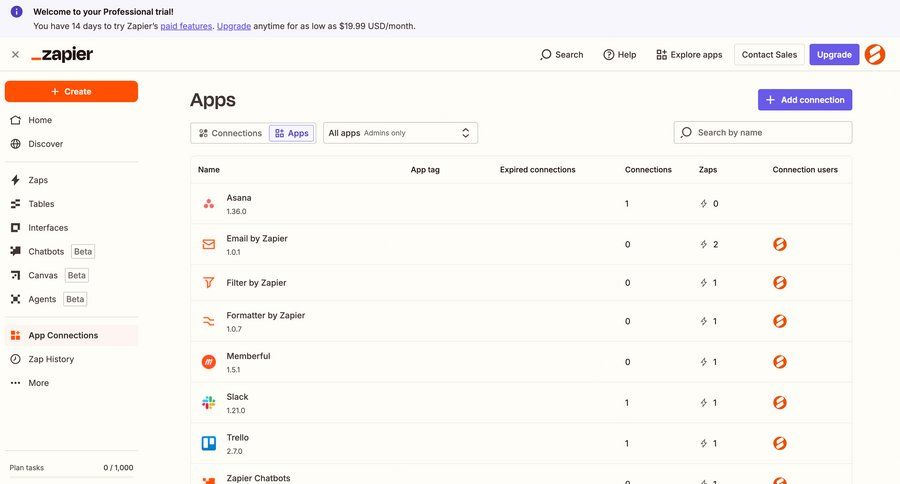Open Discover in the sidebar
This screenshot has height=484, width=900.
tap(71, 144)
